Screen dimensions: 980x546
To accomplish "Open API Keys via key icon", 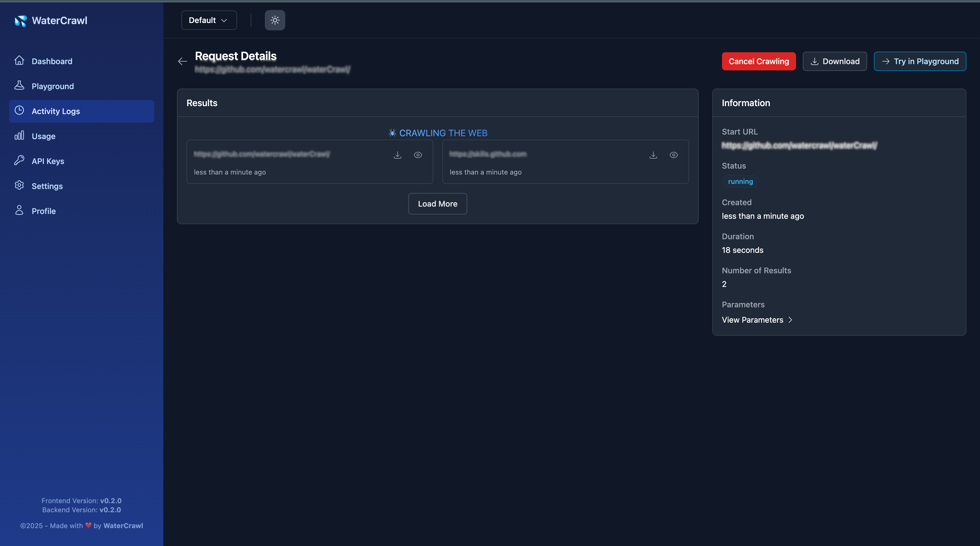I will coord(19,161).
